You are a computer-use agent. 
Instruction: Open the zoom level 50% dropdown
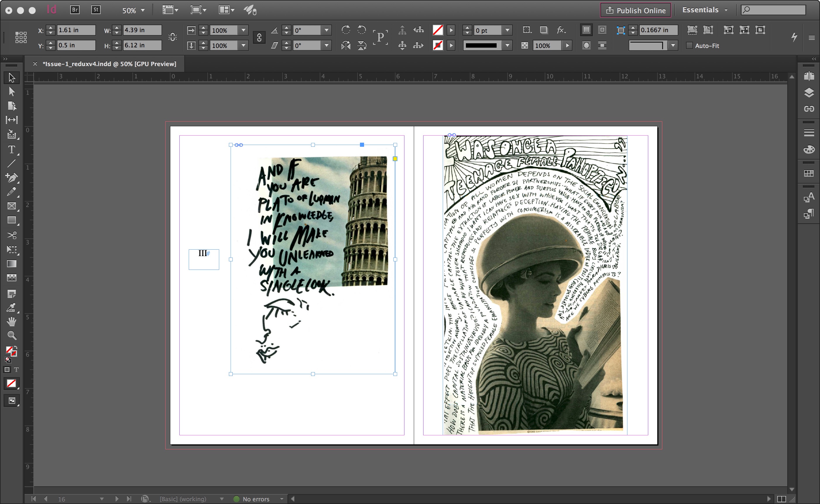[143, 10]
